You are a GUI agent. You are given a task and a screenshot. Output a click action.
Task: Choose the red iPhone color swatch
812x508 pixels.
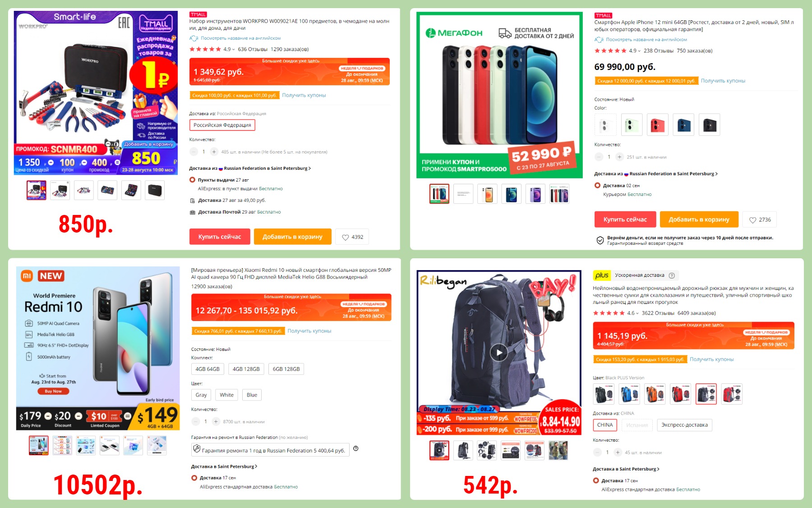click(x=657, y=125)
